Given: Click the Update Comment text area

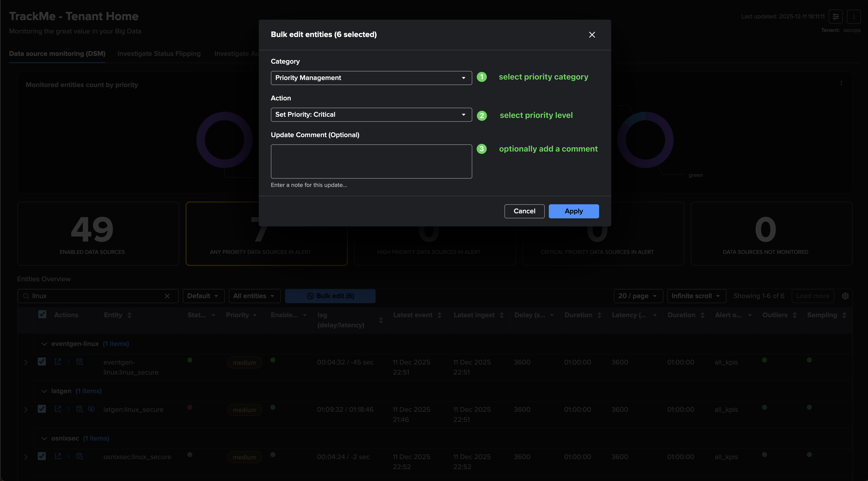Looking at the screenshot, I should pos(371,161).
